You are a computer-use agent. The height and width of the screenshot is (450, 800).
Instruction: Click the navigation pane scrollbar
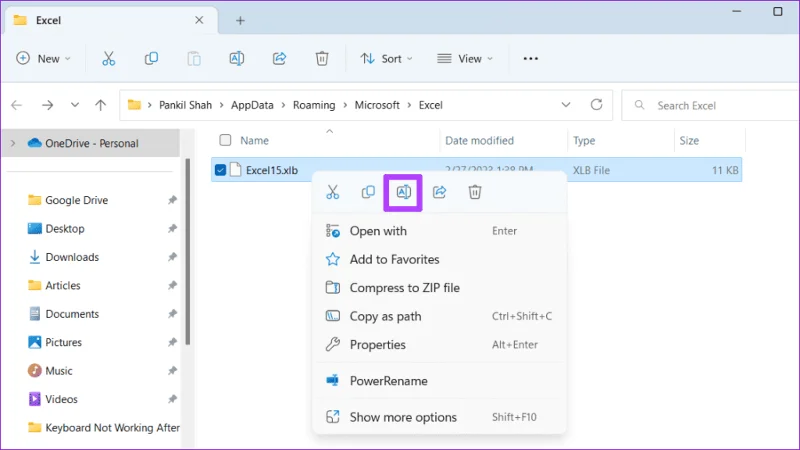pos(188,252)
